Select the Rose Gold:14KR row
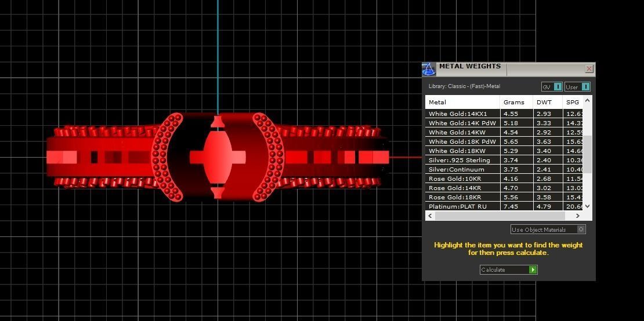 point(504,188)
